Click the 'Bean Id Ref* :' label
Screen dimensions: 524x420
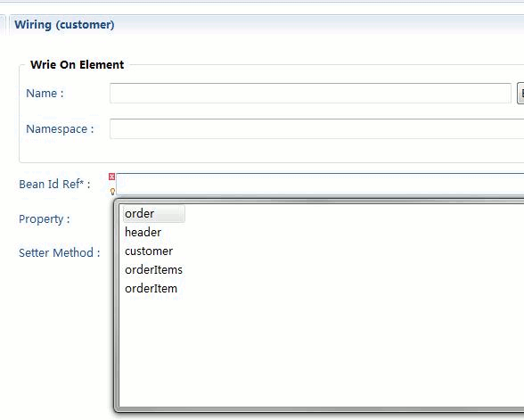(x=54, y=185)
